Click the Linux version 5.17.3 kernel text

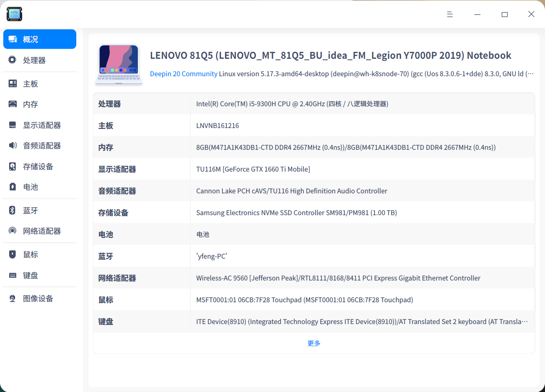pos(376,74)
